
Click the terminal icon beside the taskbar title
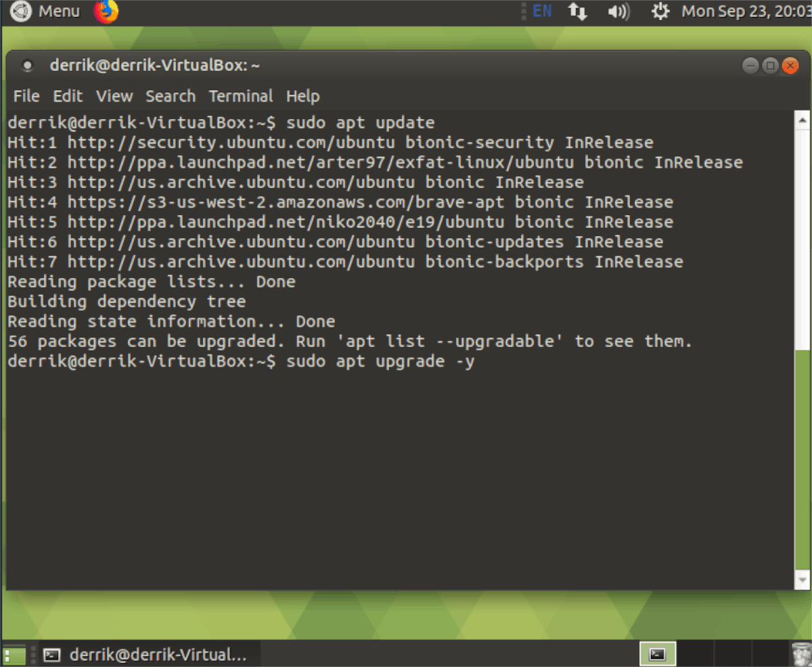point(51,654)
